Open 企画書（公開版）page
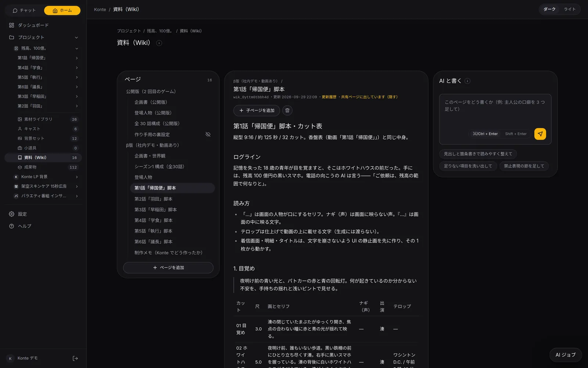This screenshot has height=368, width=588. point(172,102)
